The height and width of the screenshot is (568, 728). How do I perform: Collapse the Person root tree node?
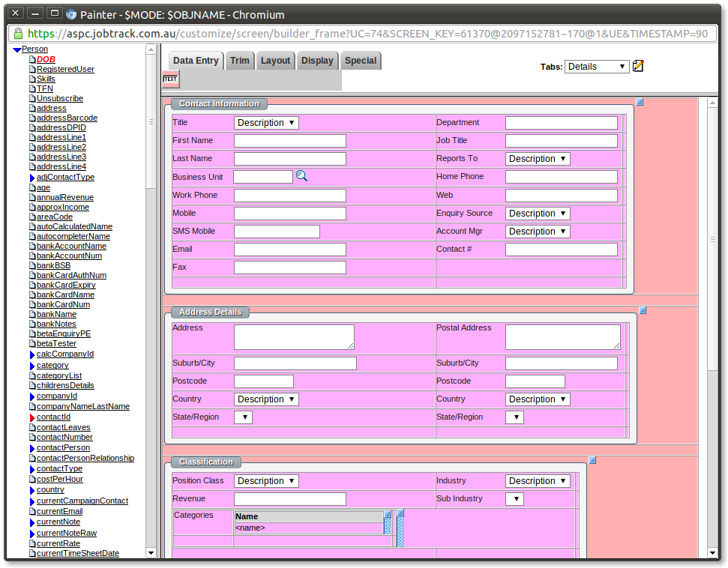[17, 49]
